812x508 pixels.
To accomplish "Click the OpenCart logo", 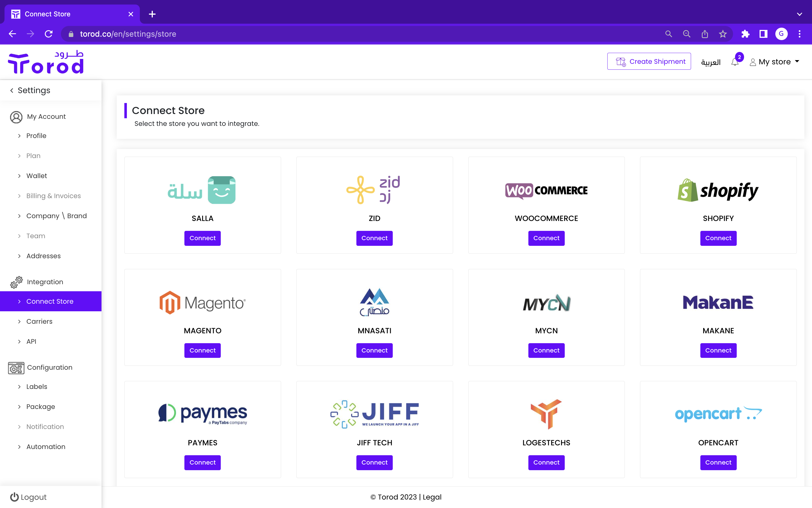I will 718,414.
